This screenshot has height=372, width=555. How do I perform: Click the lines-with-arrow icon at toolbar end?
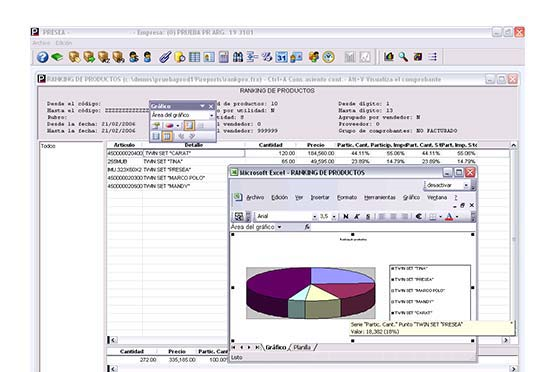tap(433, 57)
